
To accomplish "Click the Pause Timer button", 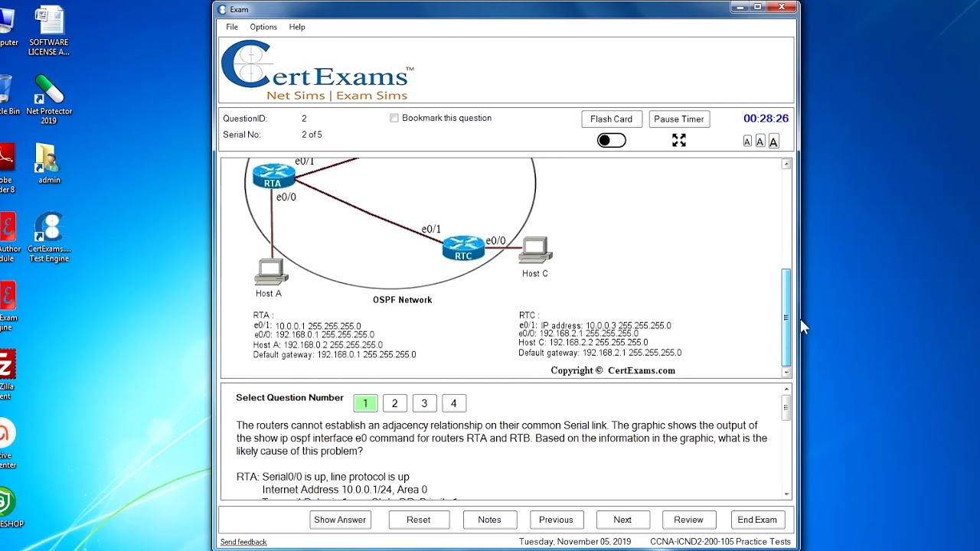I will click(x=679, y=119).
